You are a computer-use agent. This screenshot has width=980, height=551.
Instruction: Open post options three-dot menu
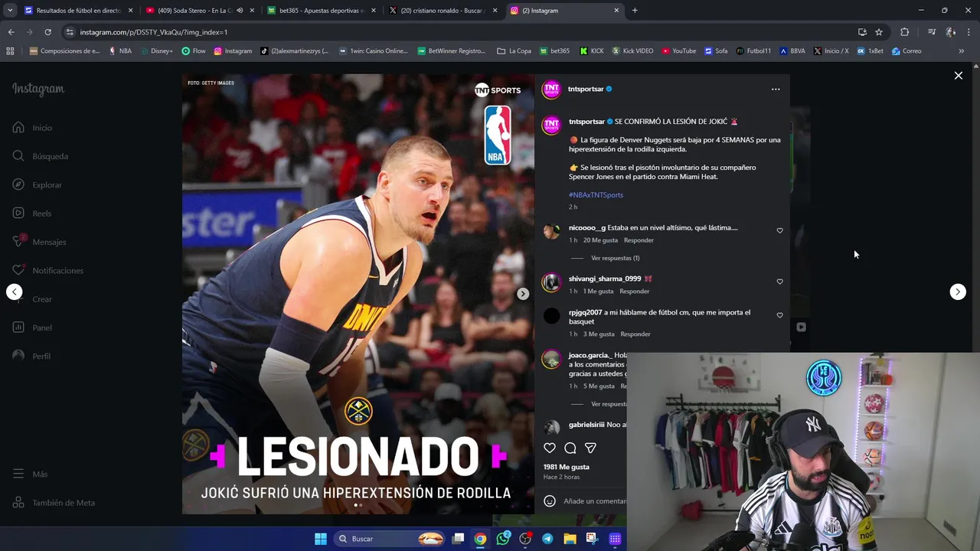pyautogui.click(x=776, y=89)
